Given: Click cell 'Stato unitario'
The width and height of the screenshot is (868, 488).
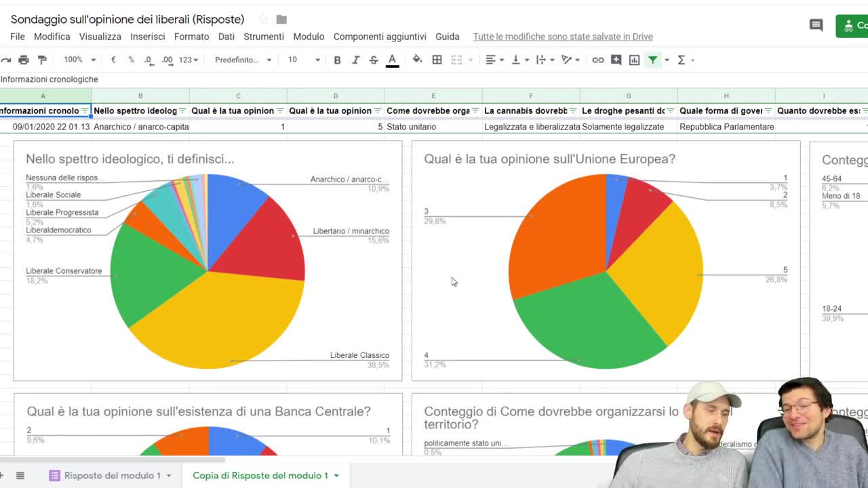Looking at the screenshot, I should point(433,127).
